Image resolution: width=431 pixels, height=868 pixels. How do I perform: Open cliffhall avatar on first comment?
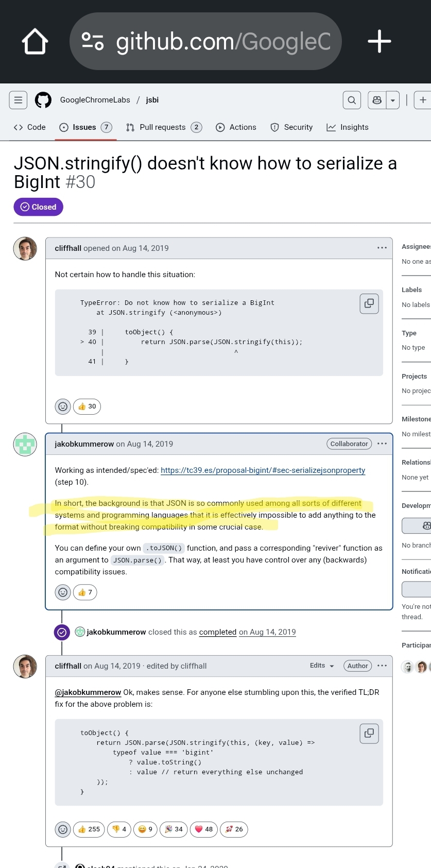click(x=25, y=249)
